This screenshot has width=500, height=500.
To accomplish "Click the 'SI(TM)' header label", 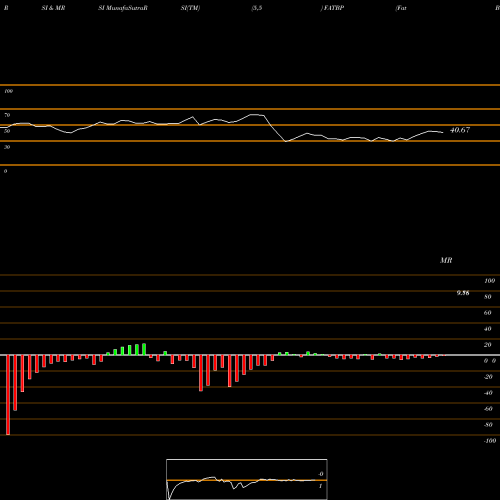I will (190, 8).
